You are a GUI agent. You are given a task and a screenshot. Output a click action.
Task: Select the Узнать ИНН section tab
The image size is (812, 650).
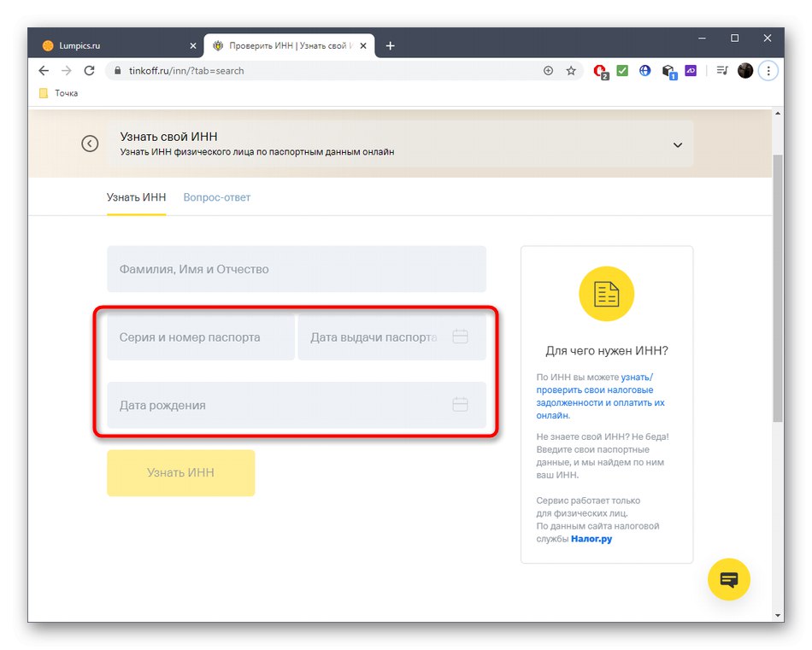pyautogui.click(x=136, y=197)
